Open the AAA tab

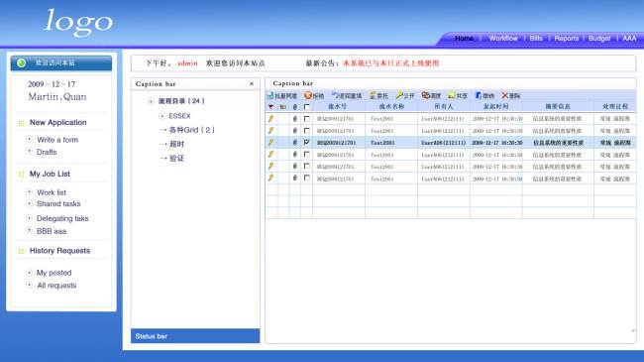pyautogui.click(x=629, y=39)
